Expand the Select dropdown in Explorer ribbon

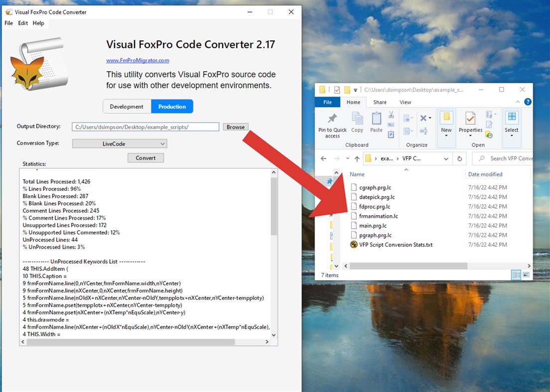tap(512, 135)
